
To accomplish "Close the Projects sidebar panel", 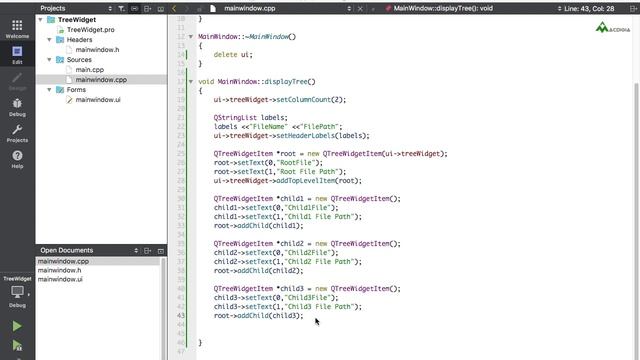I will (160, 9).
